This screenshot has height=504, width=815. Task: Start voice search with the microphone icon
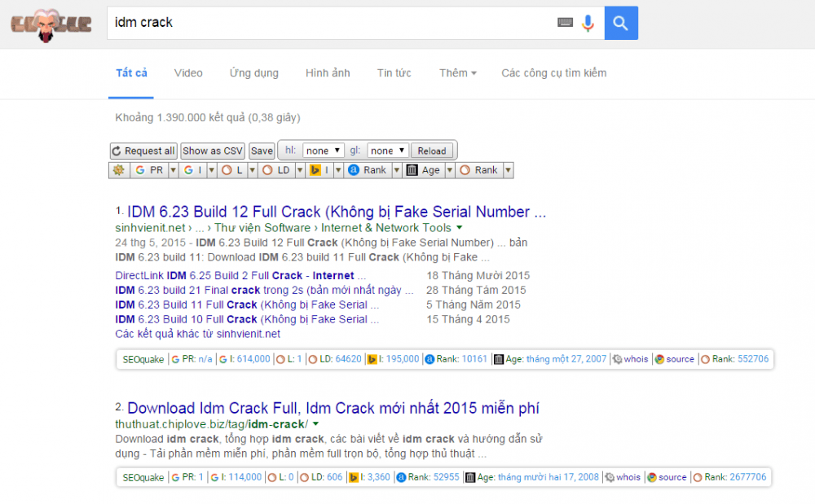[588, 23]
